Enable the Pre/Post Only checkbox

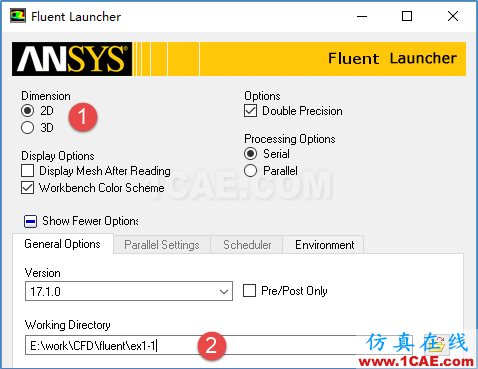[249, 291]
